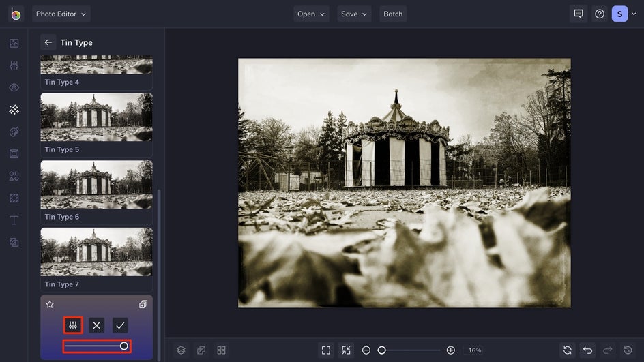This screenshot has height=362, width=644.
Task: Apply effect with the checkmark button
Action: (120, 325)
